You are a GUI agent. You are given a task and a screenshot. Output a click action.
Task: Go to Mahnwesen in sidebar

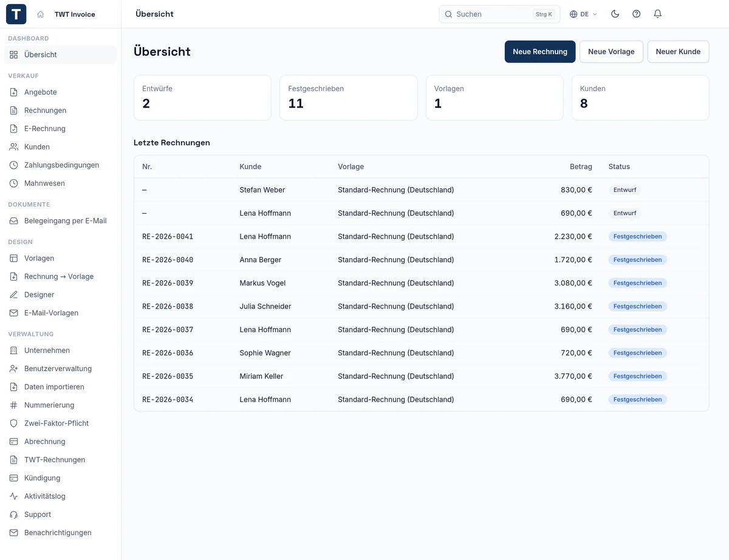[x=60, y=183]
